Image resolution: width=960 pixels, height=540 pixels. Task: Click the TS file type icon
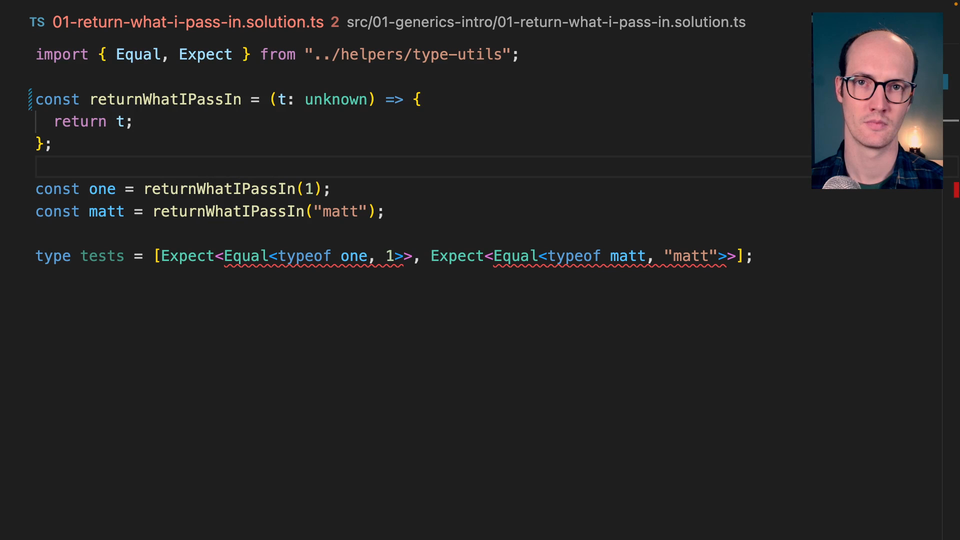pos(37,22)
